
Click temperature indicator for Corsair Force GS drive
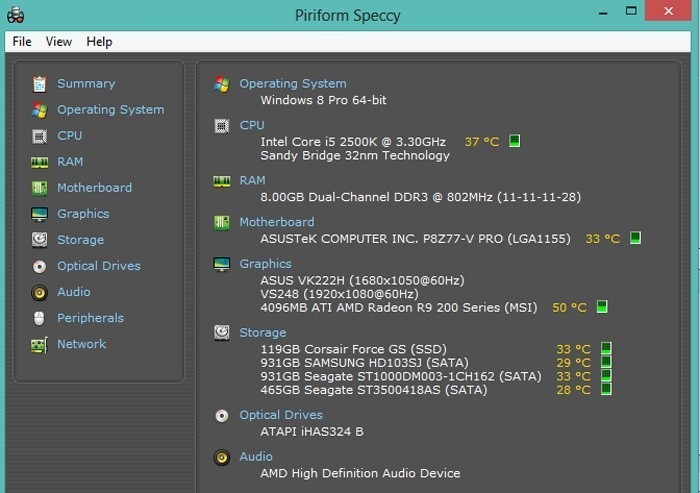click(x=606, y=348)
